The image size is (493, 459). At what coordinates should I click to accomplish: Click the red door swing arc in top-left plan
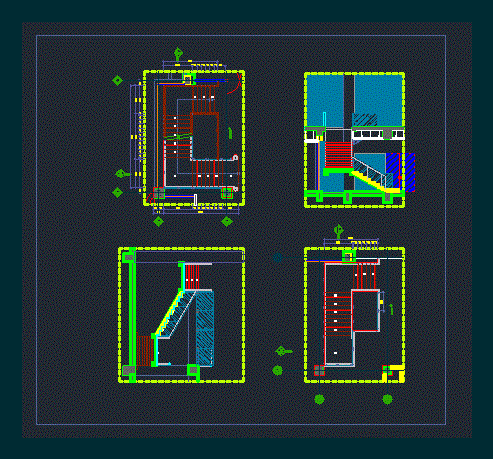235,84
